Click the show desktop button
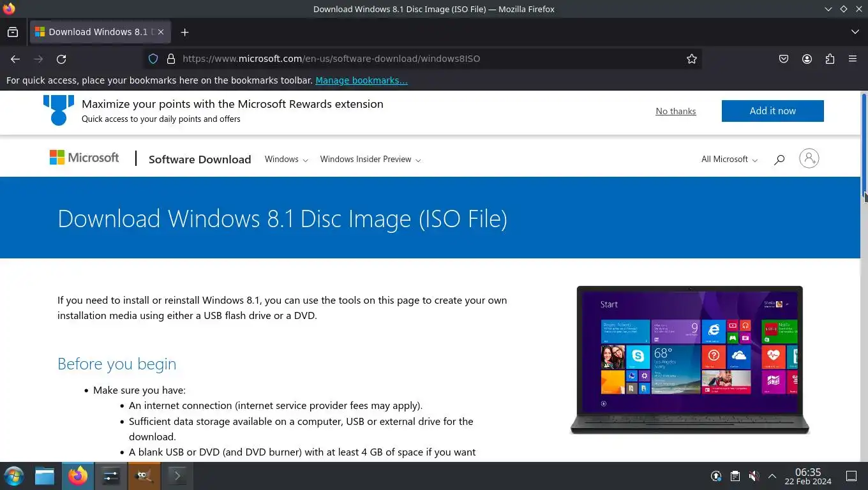The width and height of the screenshot is (868, 490). tap(851, 476)
